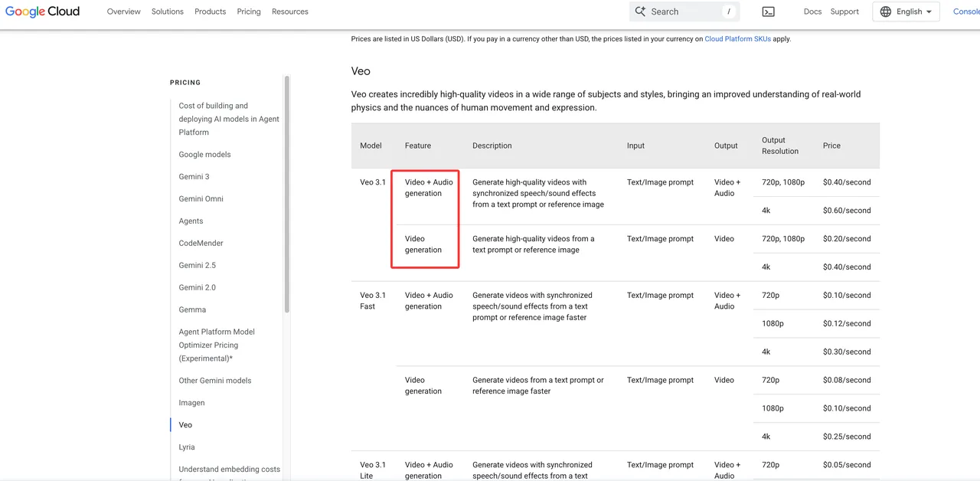
Task: Click the globe language icon
Action: (886, 11)
